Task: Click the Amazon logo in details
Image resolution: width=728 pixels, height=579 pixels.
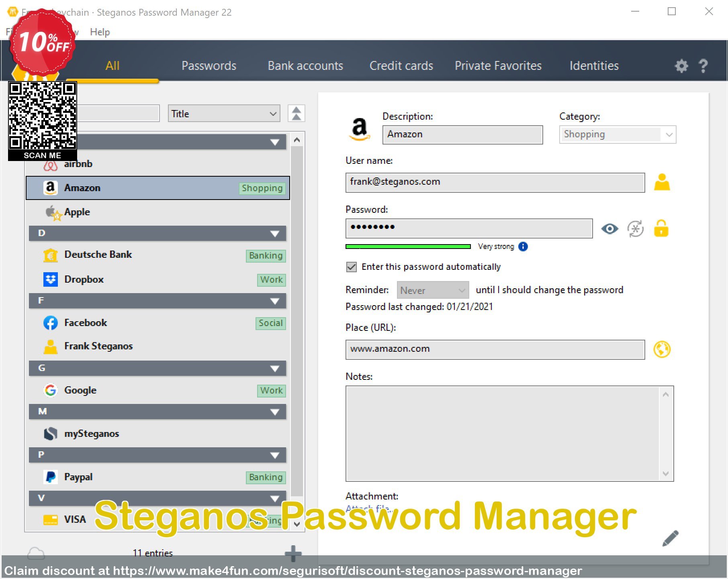Action: tap(360, 129)
